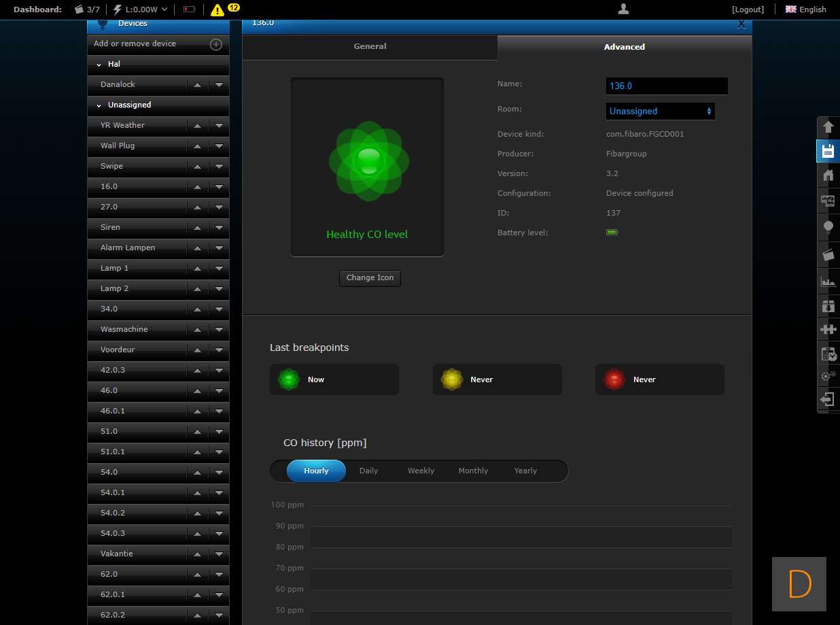
Task: Select the Yearly history view
Action: pos(525,471)
